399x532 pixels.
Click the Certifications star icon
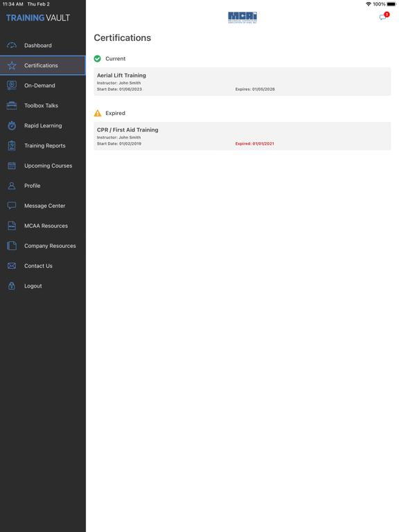[x=12, y=66]
